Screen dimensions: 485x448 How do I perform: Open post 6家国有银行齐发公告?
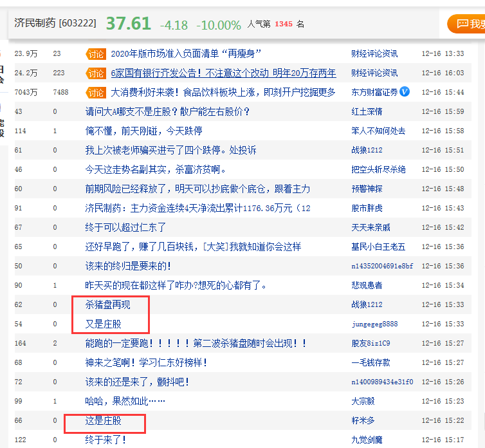(x=223, y=73)
